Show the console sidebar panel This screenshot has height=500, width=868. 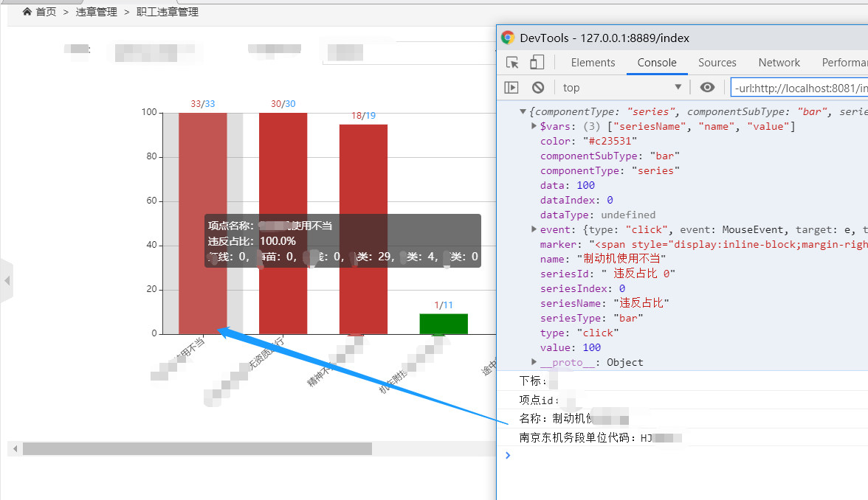point(511,87)
